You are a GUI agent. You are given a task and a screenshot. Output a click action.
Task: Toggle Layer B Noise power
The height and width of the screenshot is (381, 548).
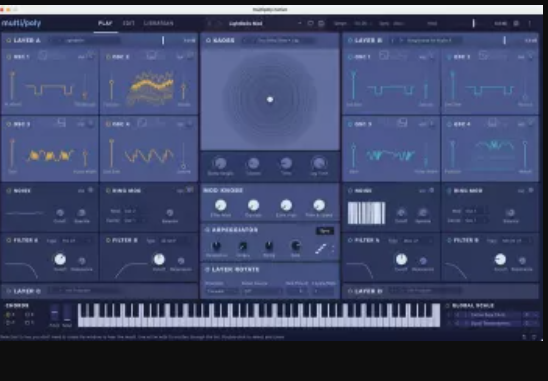350,190
